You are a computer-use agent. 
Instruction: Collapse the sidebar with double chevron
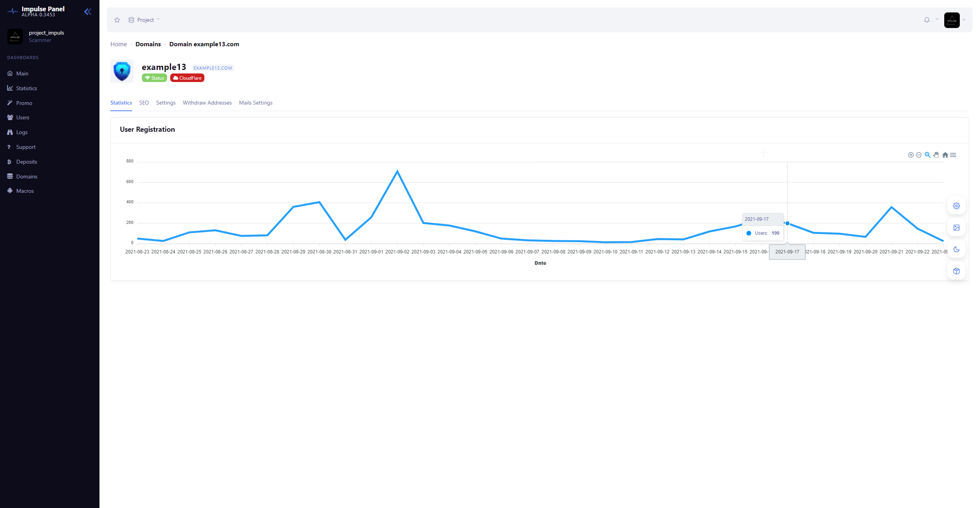click(x=88, y=12)
